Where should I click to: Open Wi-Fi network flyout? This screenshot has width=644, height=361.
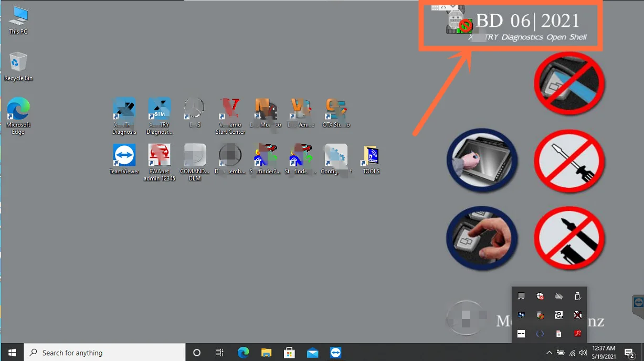pyautogui.click(x=572, y=353)
